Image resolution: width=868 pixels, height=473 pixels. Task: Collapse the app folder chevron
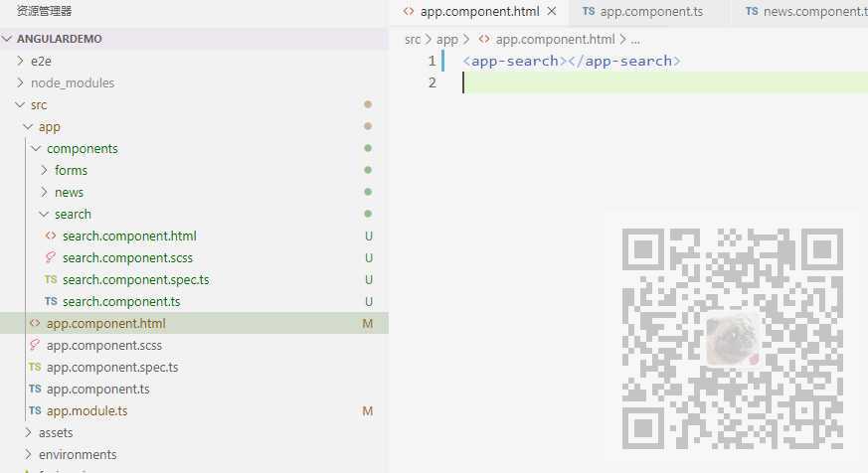tap(28, 126)
